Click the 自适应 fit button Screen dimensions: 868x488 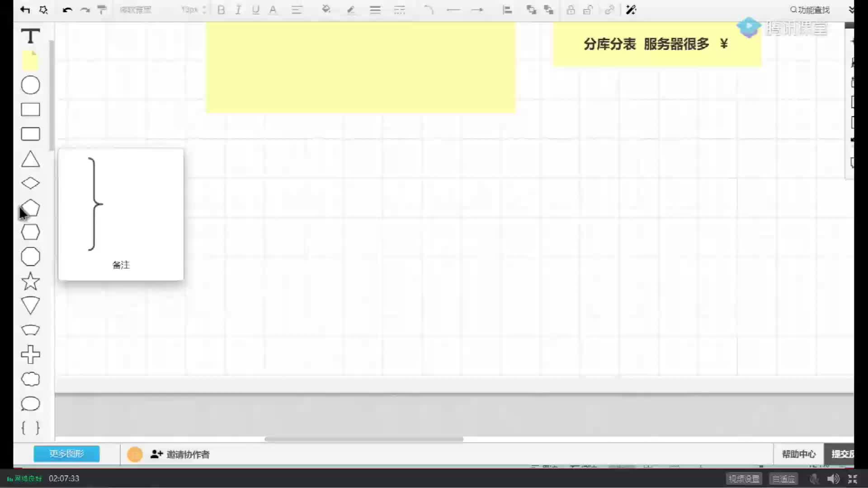pos(783,479)
